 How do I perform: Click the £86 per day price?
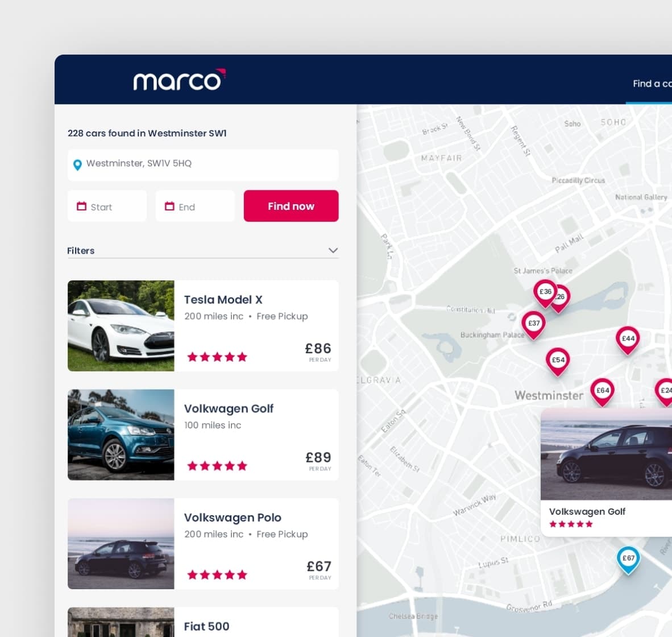click(x=318, y=351)
